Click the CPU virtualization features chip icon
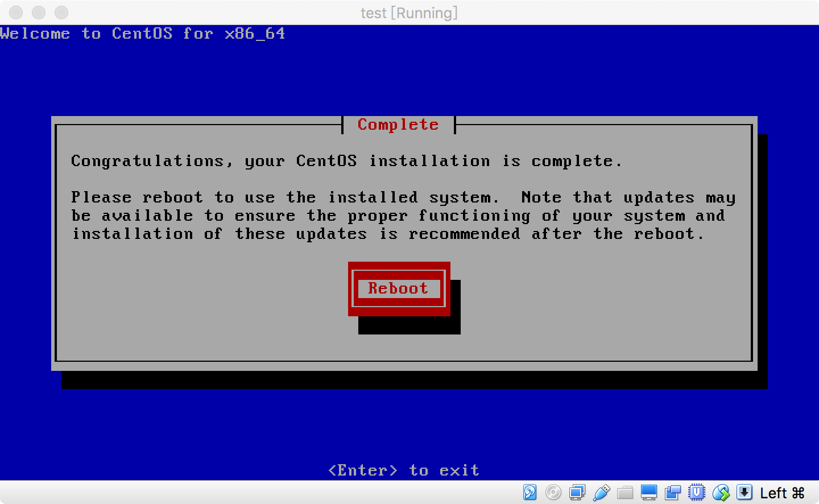The height and width of the screenshot is (504, 819). click(697, 492)
